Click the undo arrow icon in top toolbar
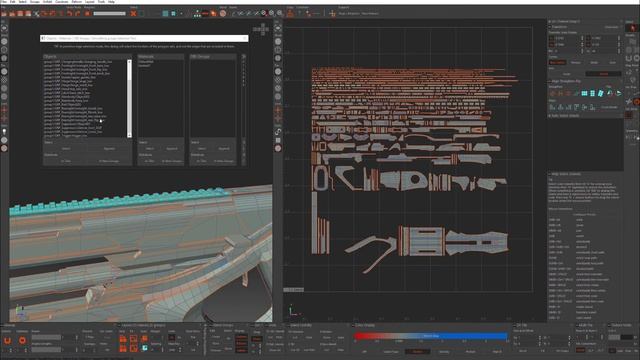 coord(70,13)
